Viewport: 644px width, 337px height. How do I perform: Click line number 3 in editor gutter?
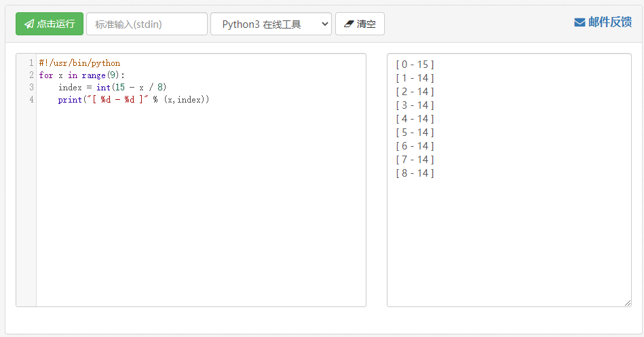(31, 87)
